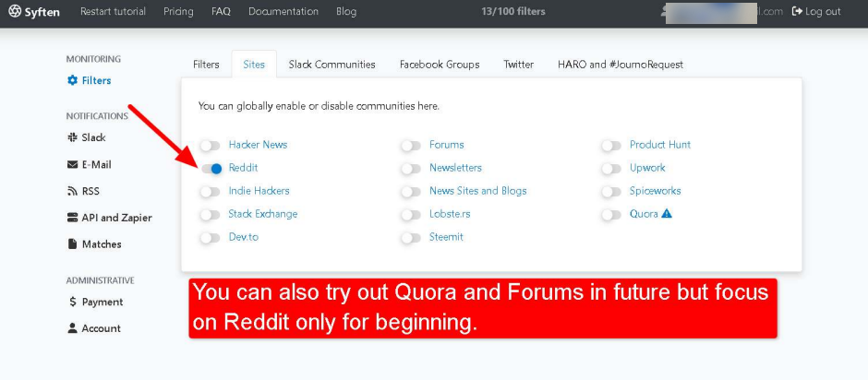Viewport: 868px width, 380px height.
Task: Go to Filters in the sidebar
Action: click(x=90, y=81)
